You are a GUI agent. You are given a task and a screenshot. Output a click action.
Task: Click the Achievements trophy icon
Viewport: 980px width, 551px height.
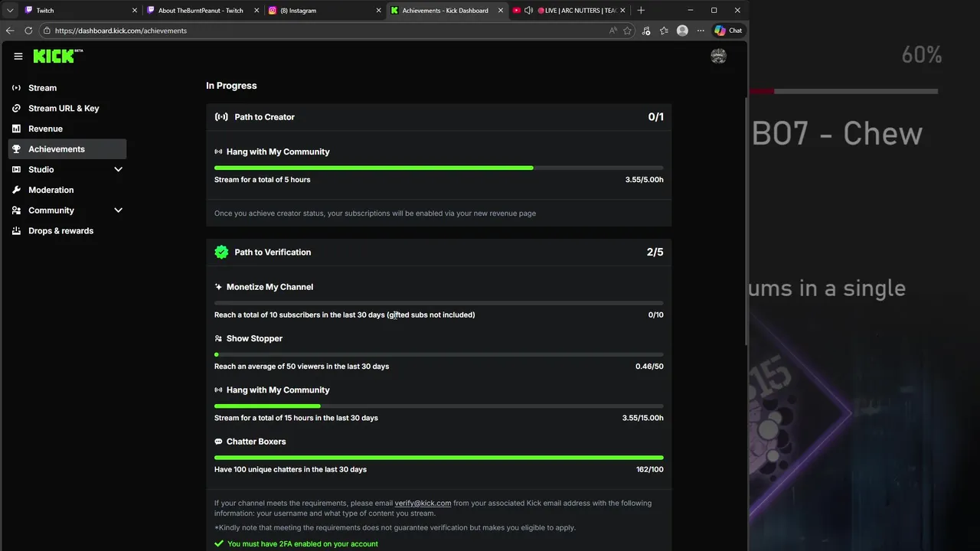(x=17, y=149)
